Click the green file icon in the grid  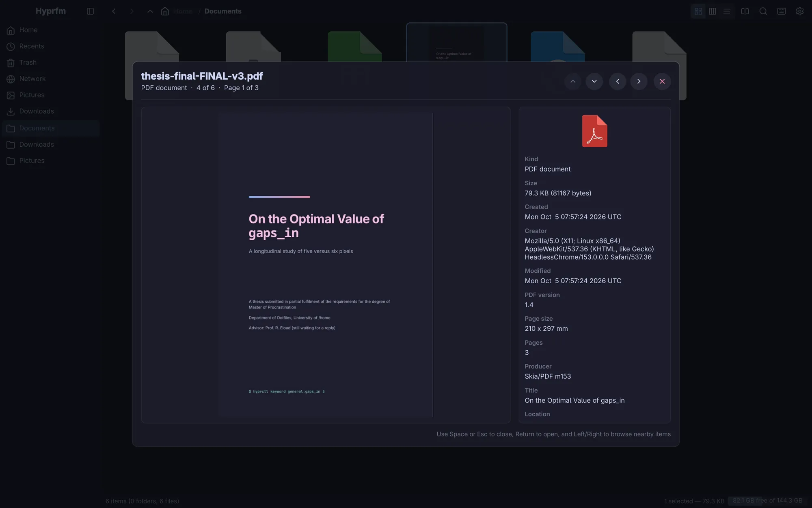pyautogui.click(x=354, y=46)
